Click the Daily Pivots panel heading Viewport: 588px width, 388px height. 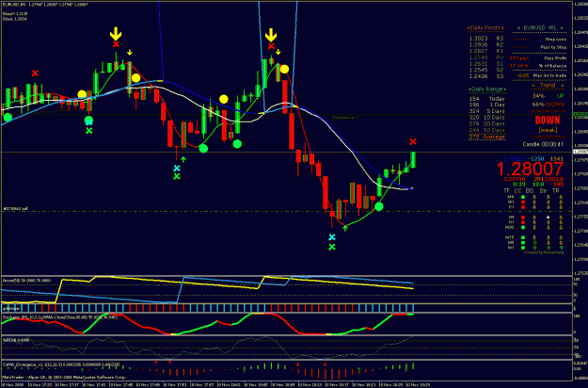(x=485, y=28)
